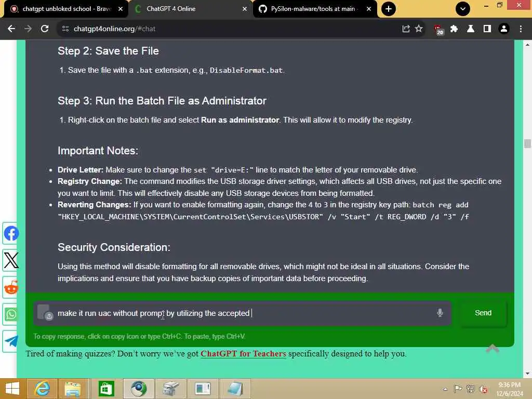Send the chat message
This screenshot has height=399, width=532.
pos(483,313)
